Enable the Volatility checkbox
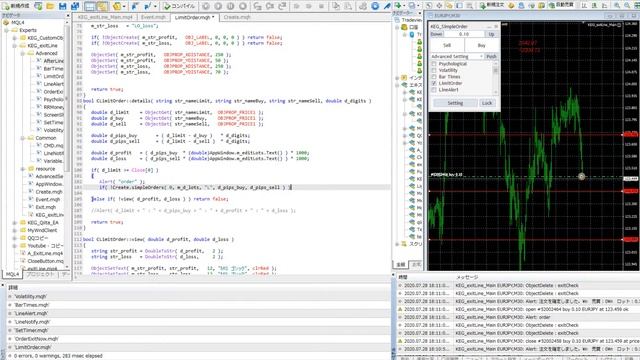The height and width of the screenshot is (360, 640). coord(434,70)
